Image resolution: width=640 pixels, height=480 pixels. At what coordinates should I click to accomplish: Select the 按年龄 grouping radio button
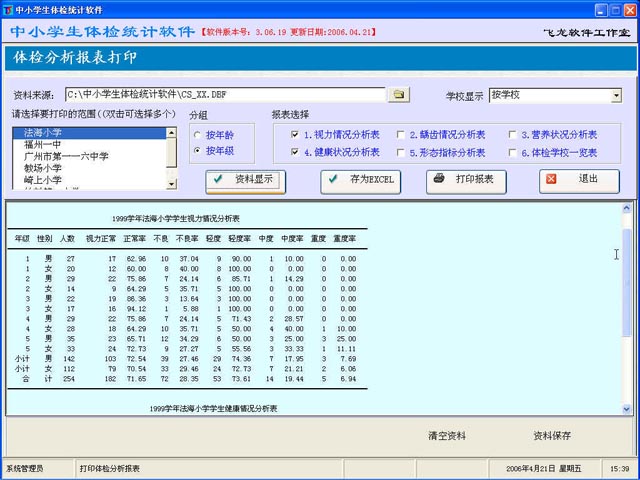(197, 134)
